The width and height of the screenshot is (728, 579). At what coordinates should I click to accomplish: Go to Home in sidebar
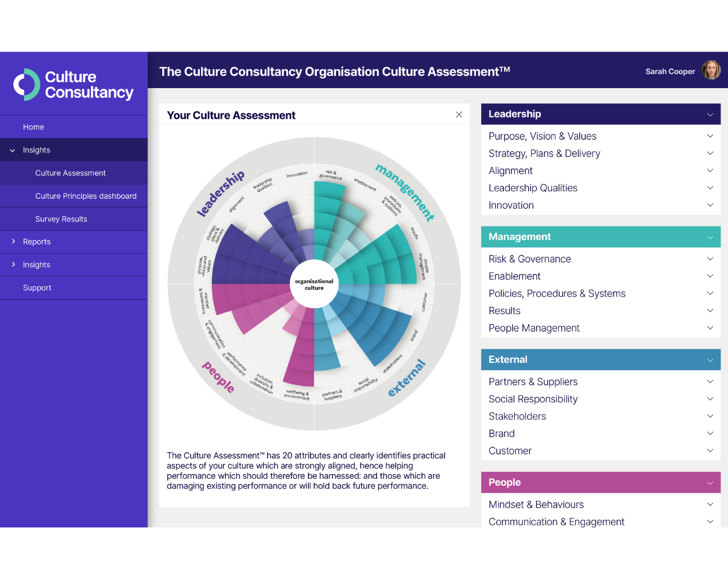point(34,127)
